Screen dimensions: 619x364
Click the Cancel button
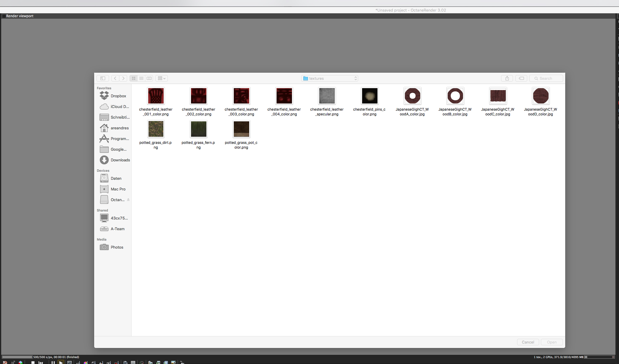click(528, 342)
